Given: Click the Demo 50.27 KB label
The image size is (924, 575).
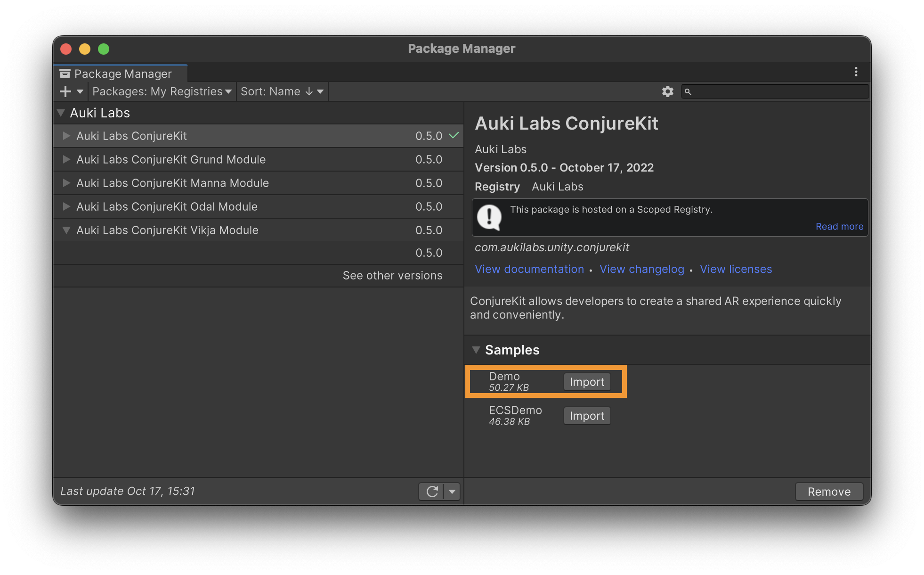Looking at the screenshot, I should click(509, 381).
